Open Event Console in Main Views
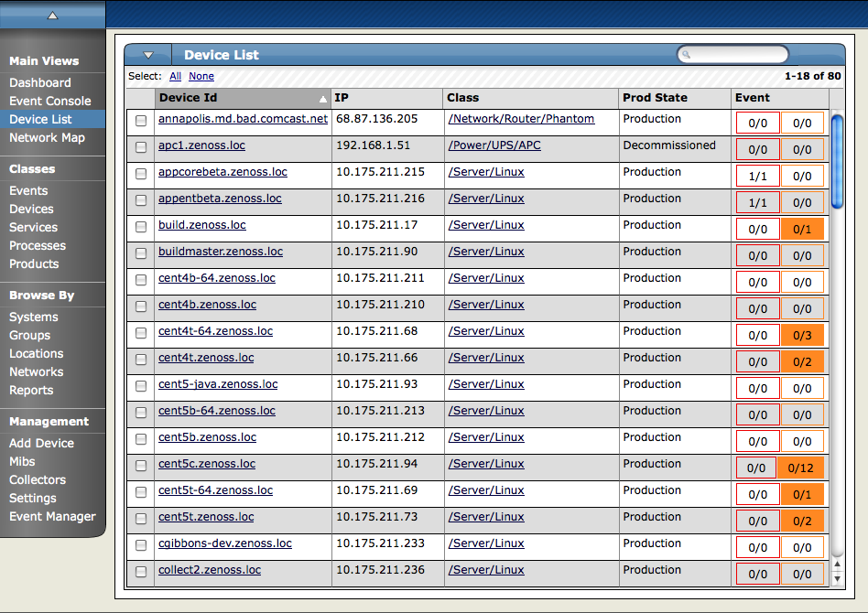This screenshot has height=613, width=868. [49, 102]
